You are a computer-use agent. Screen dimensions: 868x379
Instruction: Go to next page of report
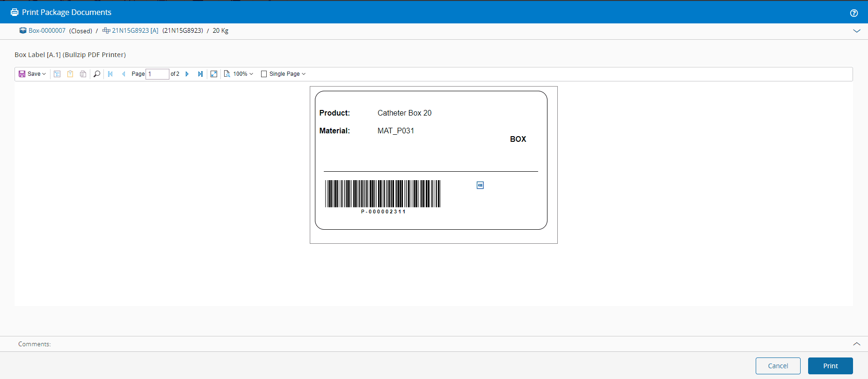pos(187,74)
